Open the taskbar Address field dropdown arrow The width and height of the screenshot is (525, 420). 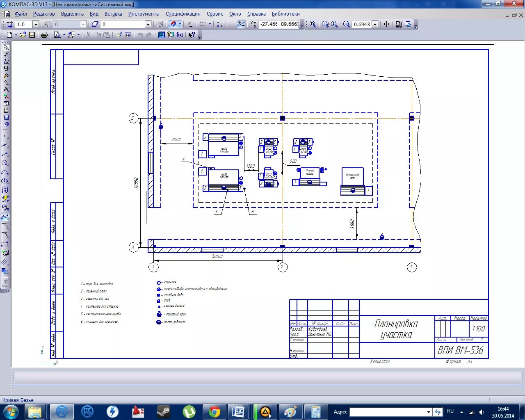[429, 412]
